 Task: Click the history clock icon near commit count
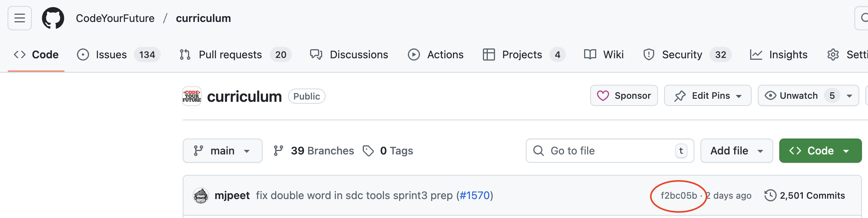(x=769, y=196)
